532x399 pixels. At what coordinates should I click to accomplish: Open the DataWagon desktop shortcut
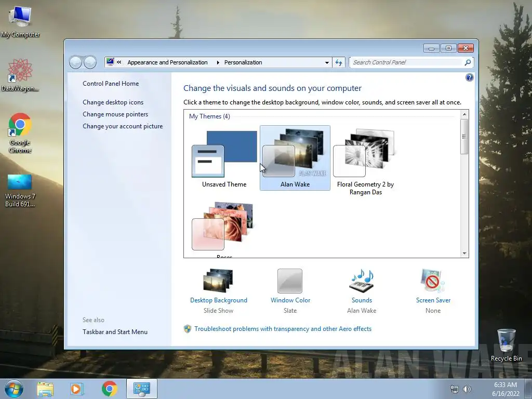click(20, 75)
